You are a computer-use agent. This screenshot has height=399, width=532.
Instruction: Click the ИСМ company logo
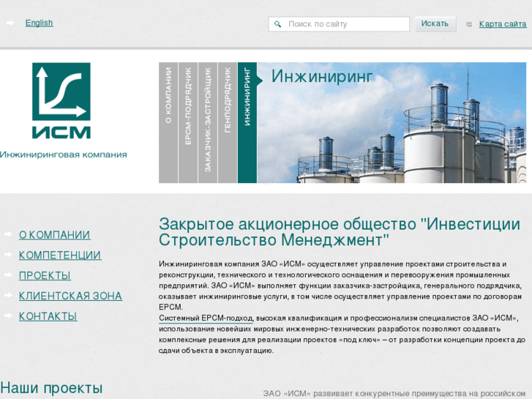pyautogui.click(x=61, y=100)
